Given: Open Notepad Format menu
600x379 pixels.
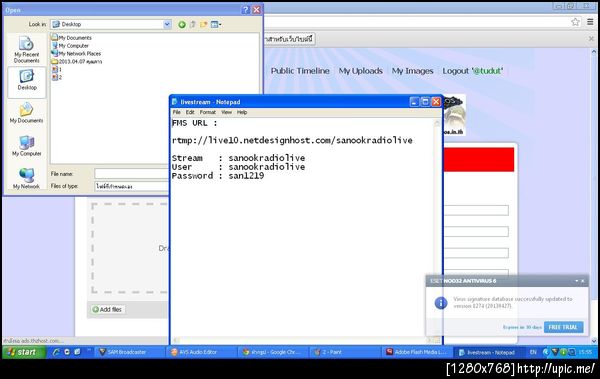Looking at the screenshot, I should point(208,112).
